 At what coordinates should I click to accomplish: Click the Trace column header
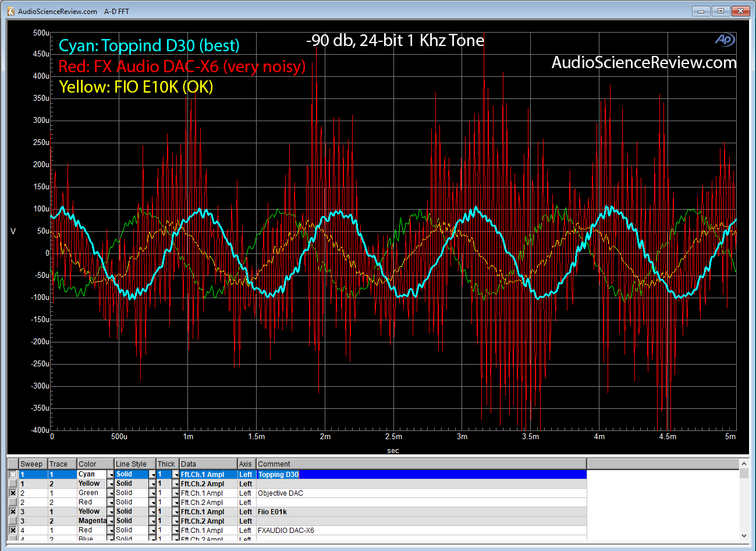(x=62, y=464)
